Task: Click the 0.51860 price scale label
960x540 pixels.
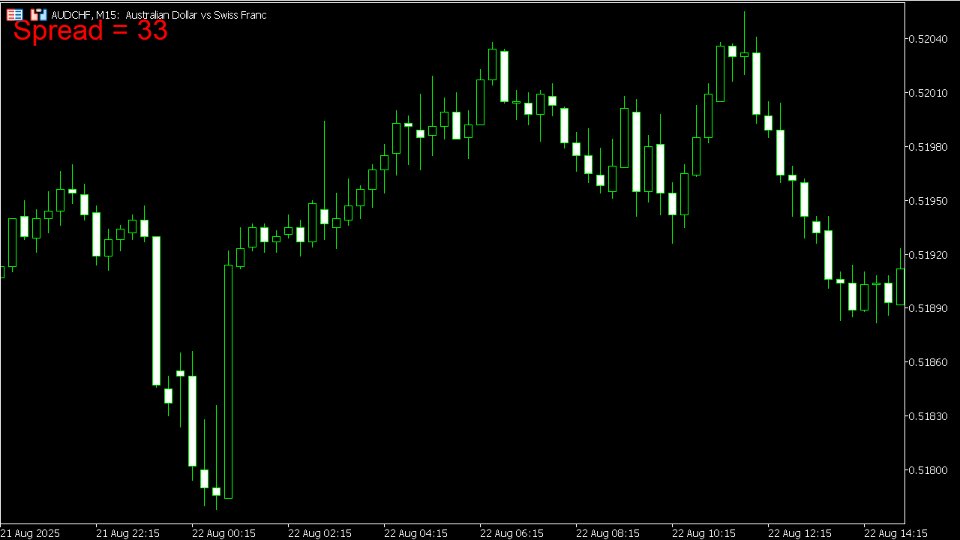Action: (928, 362)
